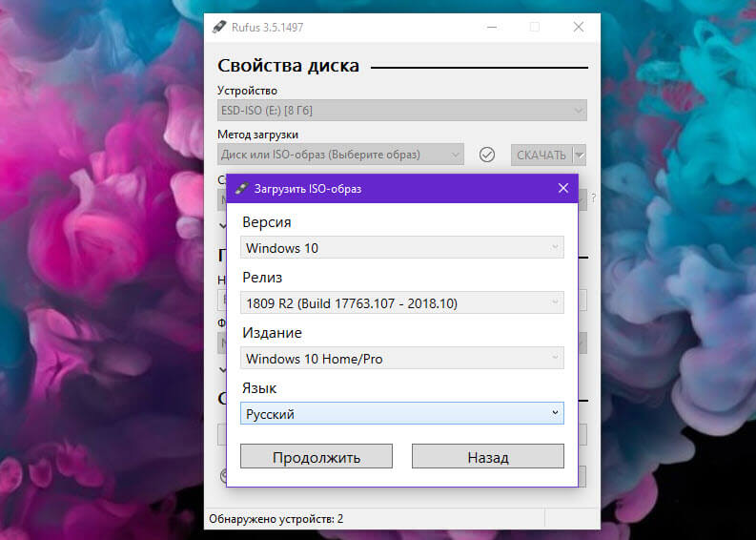
Task: Click the Релиз label
Action: (x=262, y=278)
